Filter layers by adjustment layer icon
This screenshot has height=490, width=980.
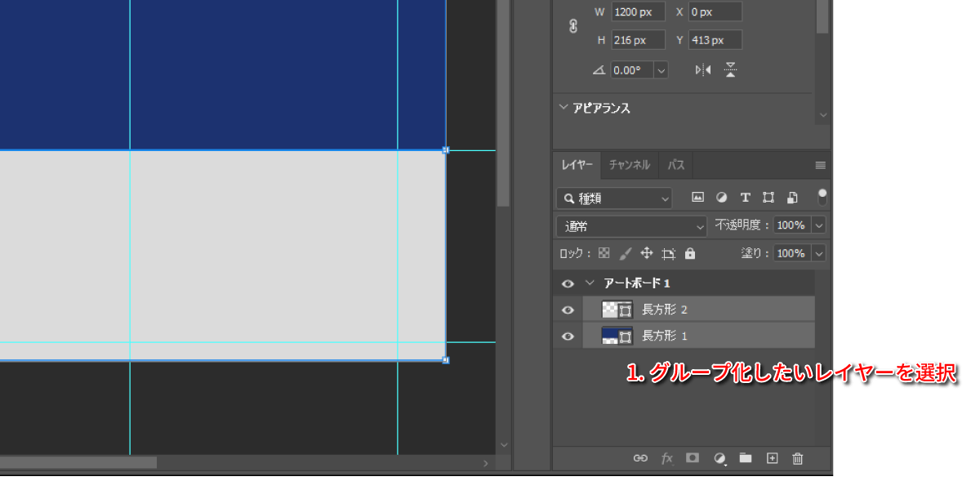point(721,198)
